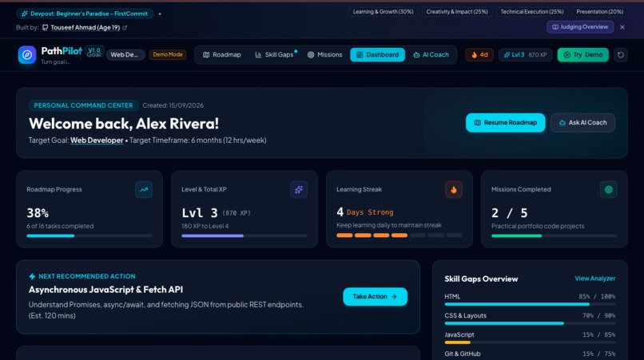This screenshot has height=360, width=644.
Task: Click the Technical Execution (25%) chip
Action: (x=532, y=11)
